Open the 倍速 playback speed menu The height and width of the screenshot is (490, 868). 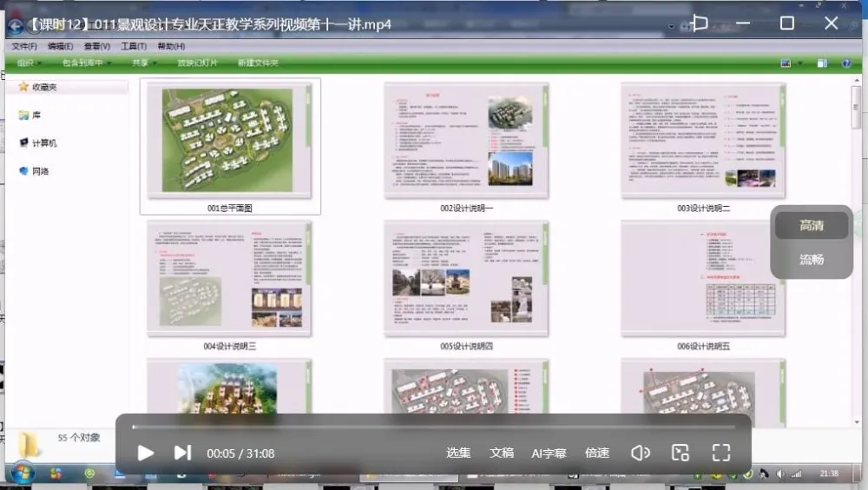(597, 453)
